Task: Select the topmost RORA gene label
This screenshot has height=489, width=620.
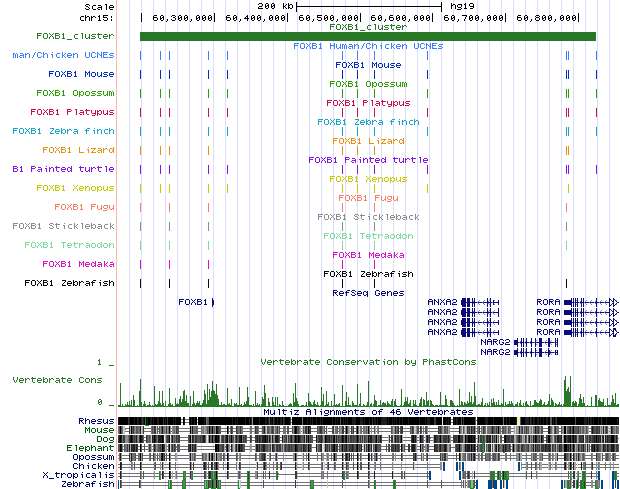Action: [548, 301]
